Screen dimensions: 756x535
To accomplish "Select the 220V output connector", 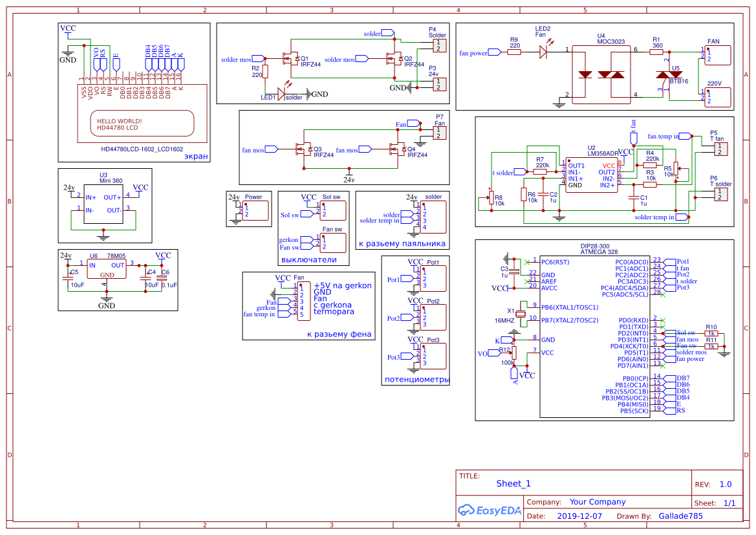I will coord(717,97).
